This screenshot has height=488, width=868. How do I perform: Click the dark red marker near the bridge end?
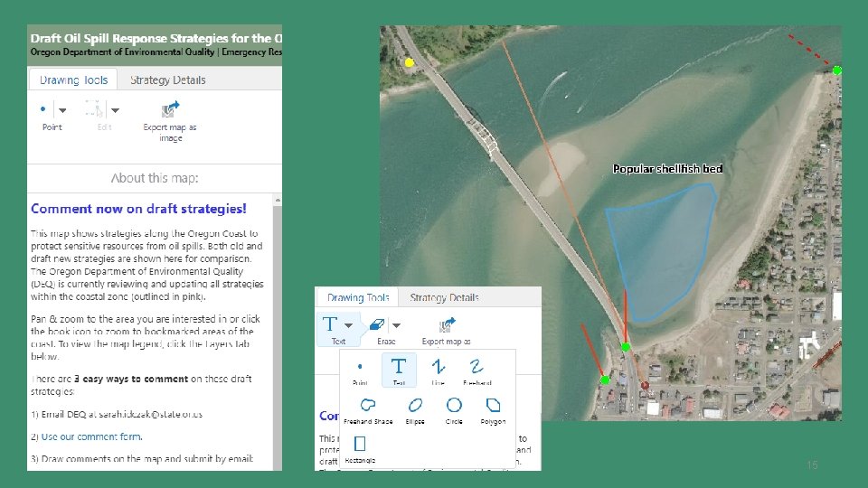point(645,385)
